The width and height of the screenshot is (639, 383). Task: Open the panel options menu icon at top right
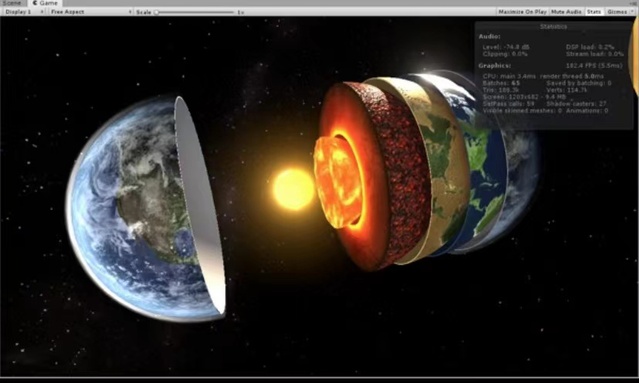pos(635,3)
